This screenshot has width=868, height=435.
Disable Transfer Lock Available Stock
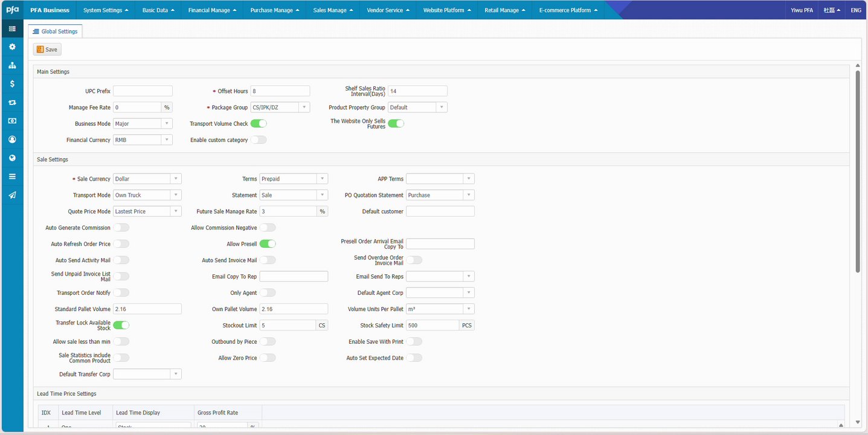tap(121, 326)
